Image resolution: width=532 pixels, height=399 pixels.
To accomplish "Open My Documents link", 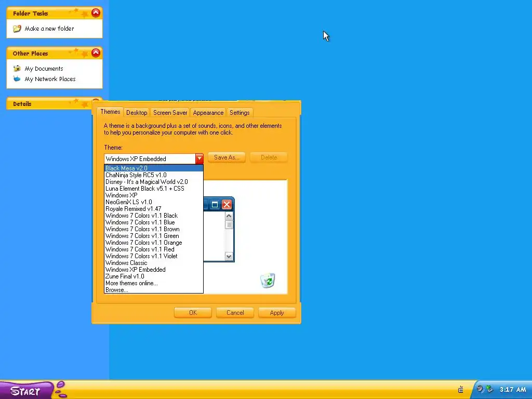I will [44, 69].
